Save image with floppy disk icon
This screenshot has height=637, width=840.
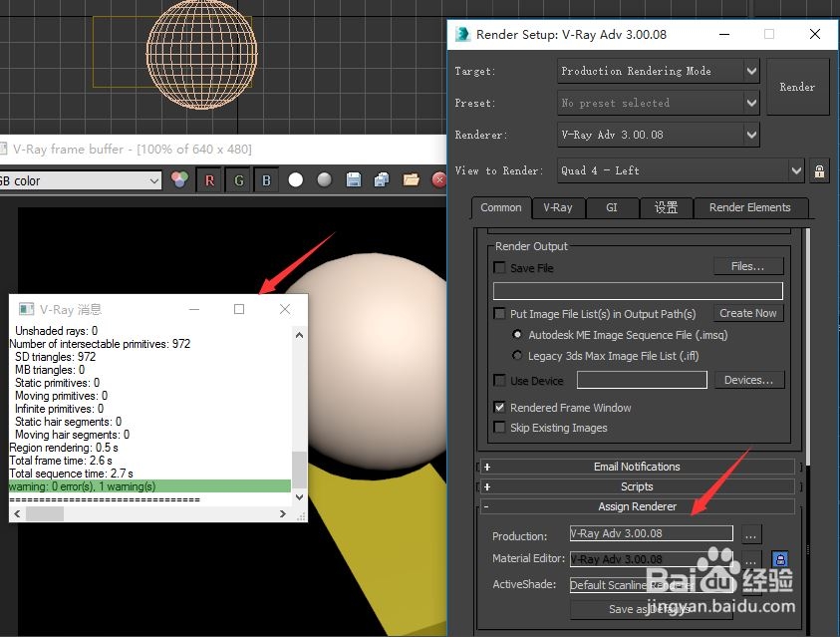click(x=354, y=180)
